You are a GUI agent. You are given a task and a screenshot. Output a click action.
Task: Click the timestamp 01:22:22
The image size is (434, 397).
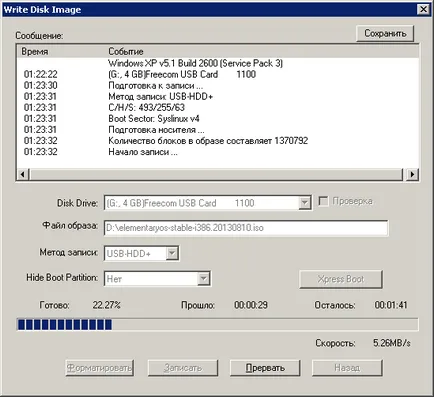(x=40, y=74)
